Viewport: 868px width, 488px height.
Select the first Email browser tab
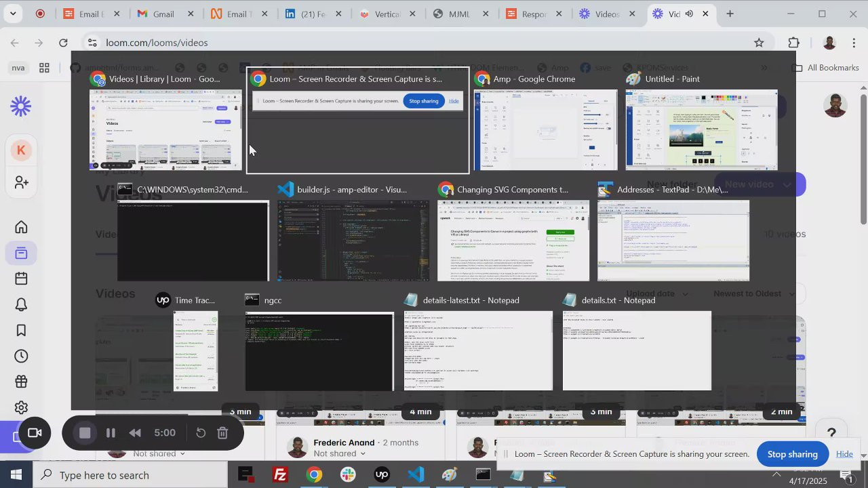coord(91,14)
